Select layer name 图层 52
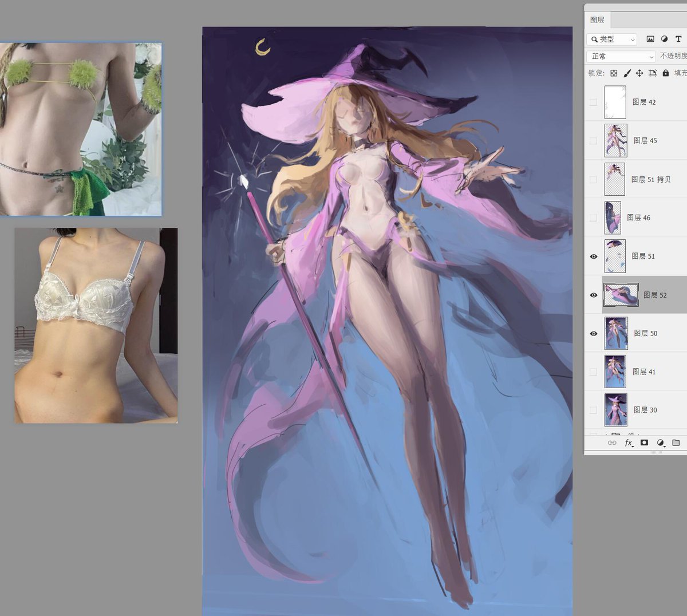Viewport: 687px width, 616px height. (x=655, y=295)
